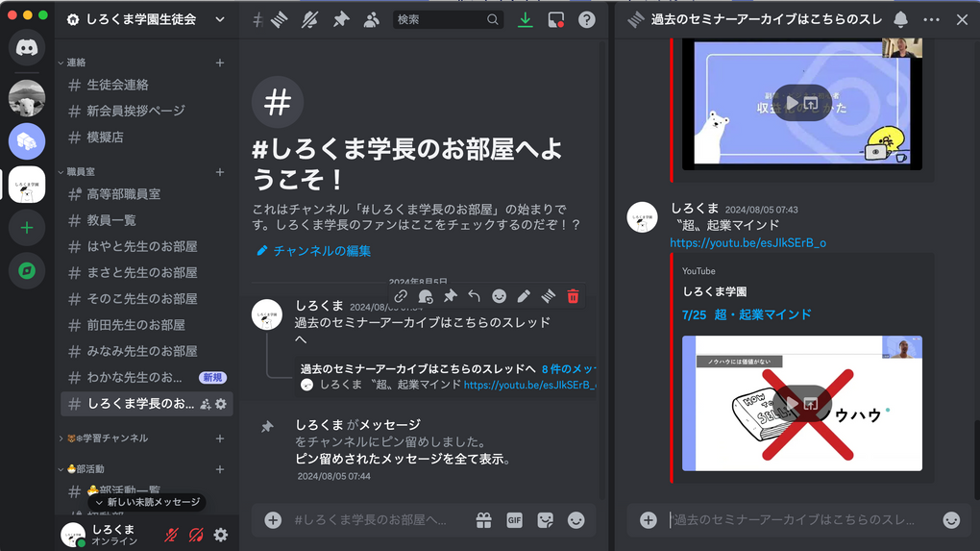Screen dimensions: 980x551
Task: Toggle the microphone mute button
Action: tap(172, 535)
